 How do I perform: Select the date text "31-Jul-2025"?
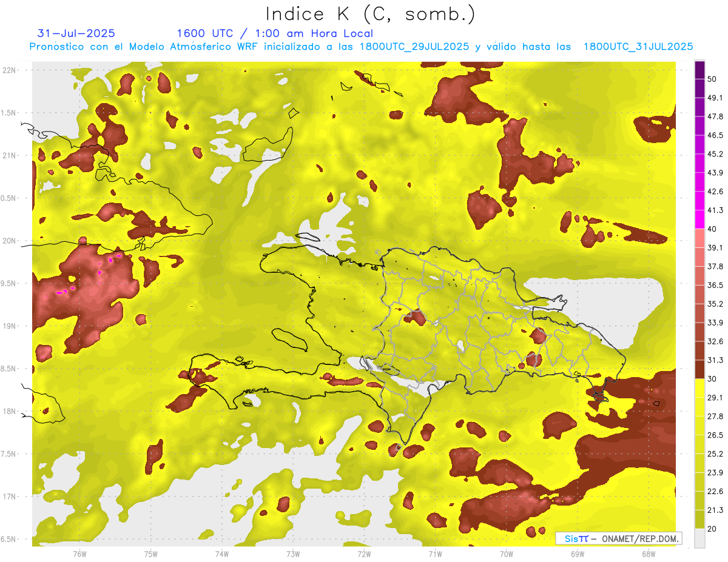click(76, 33)
